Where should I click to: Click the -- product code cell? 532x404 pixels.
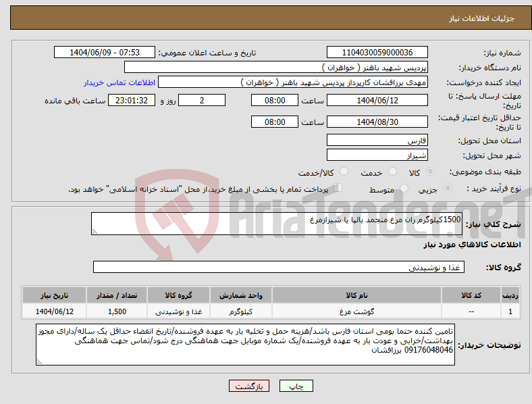(x=471, y=311)
